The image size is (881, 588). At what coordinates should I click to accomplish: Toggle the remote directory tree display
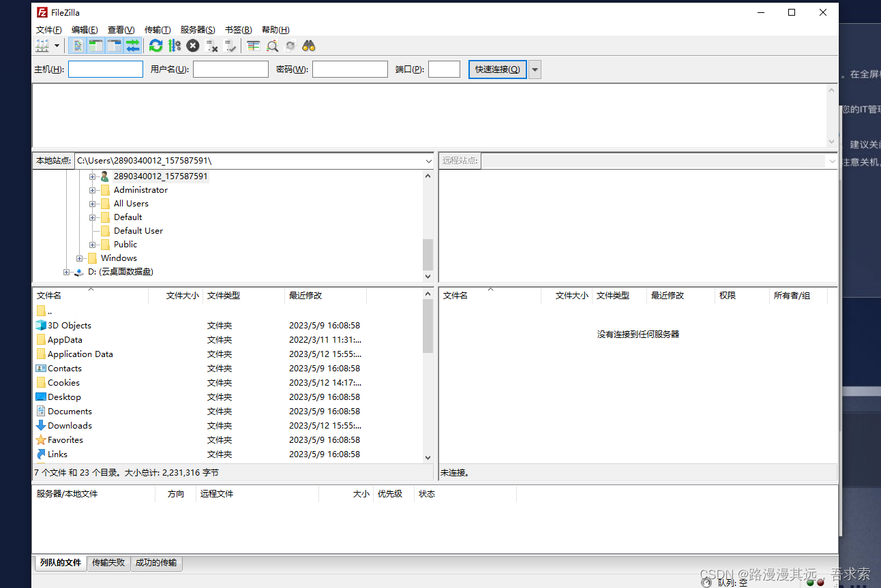pos(115,46)
